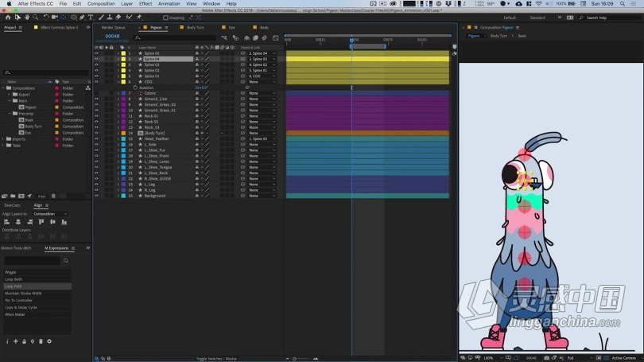Click the info icon in M Expressions panel
The height and width of the screenshot is (362, 644).
click(7, 341)
